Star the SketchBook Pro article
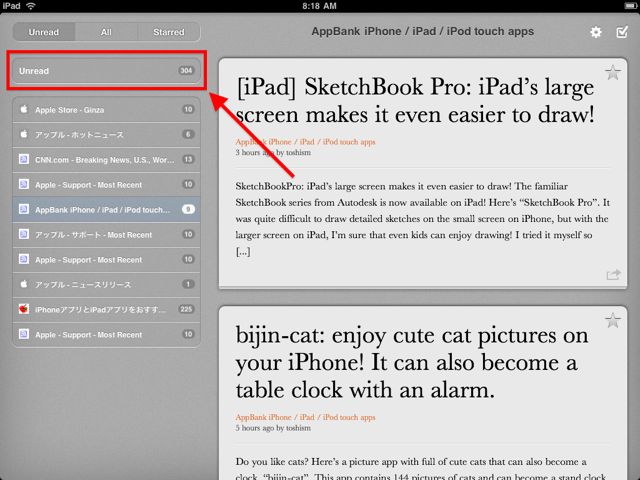The image size is (640, 480). click(613, 73)
